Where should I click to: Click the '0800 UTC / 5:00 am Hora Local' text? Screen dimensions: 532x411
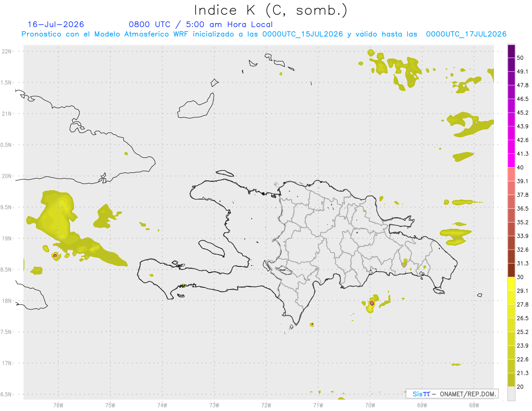[200, 24]
